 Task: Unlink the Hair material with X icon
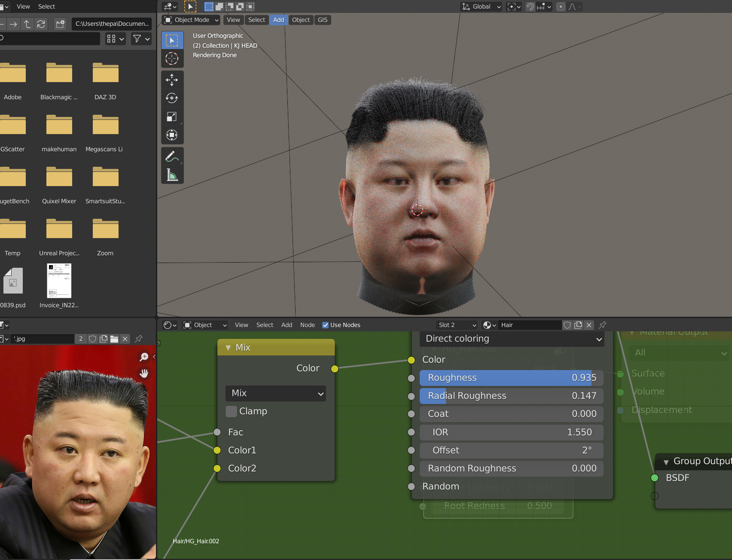coord(589,325)
